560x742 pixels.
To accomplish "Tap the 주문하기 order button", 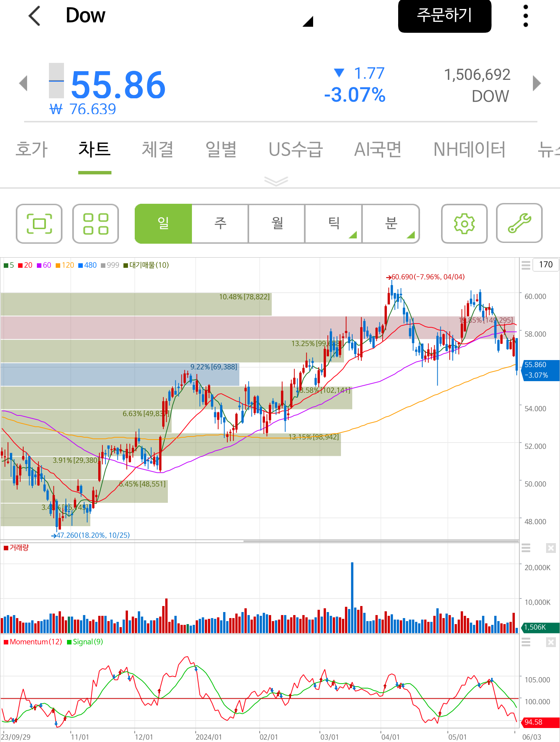I will [x=444, y=16].
